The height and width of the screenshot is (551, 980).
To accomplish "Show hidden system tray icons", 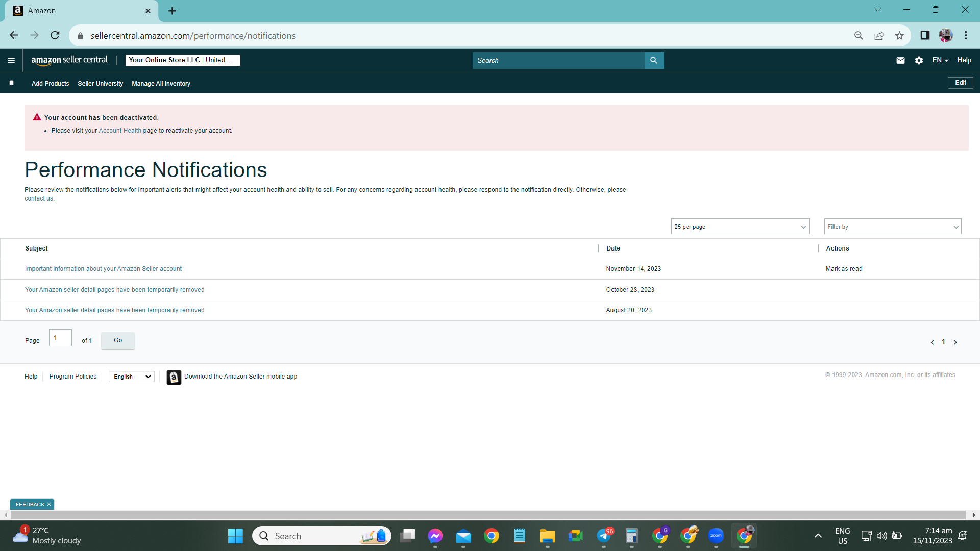I will [818, 536].
